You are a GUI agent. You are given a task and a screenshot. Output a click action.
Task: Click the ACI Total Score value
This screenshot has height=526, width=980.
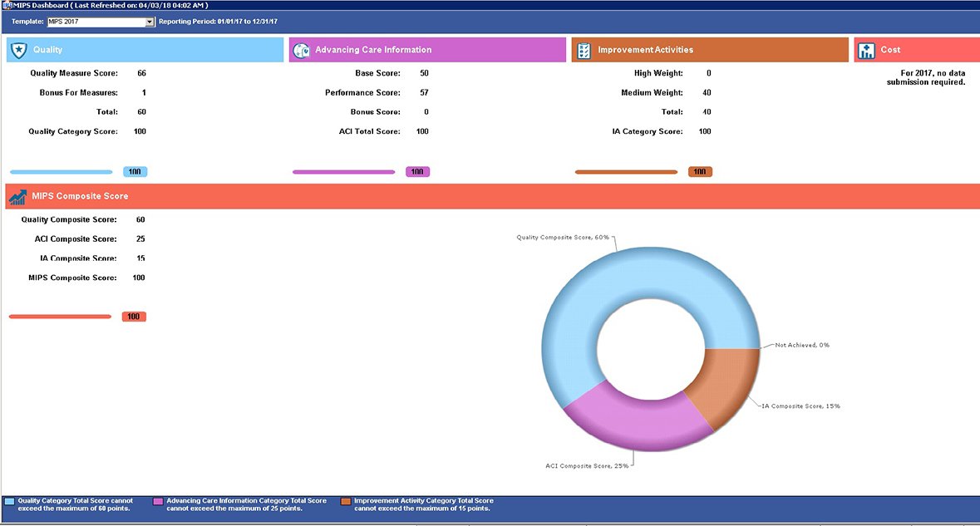point(423,130)
